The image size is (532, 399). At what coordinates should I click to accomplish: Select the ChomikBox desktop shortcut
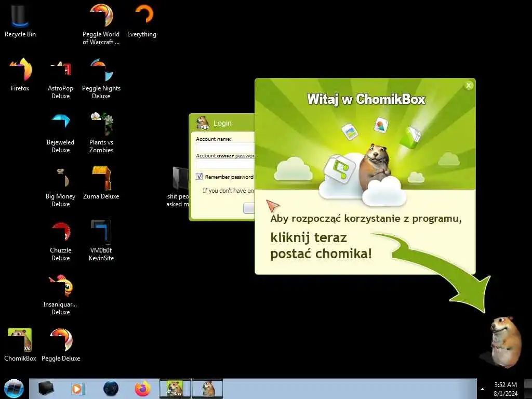point(20,345)
